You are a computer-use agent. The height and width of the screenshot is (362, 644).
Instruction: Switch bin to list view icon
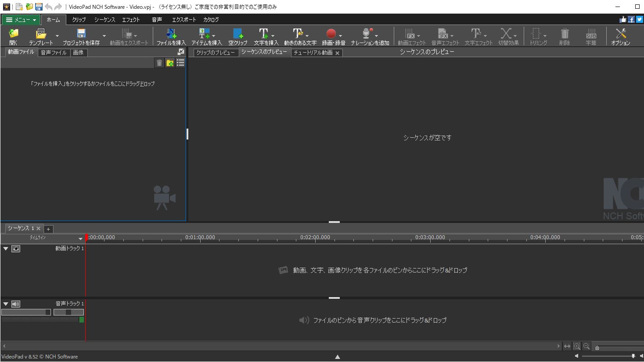pyautogui.click(x=180, y=63)
